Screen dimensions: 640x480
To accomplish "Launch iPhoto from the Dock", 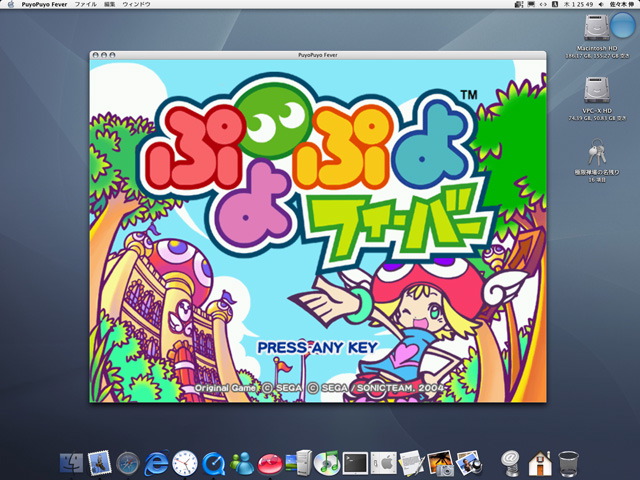I will [468, 463].
